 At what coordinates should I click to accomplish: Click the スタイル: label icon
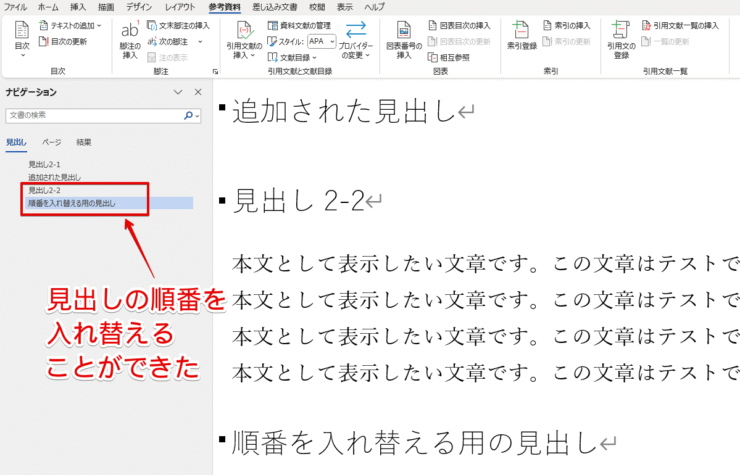(x=272, y=42)
